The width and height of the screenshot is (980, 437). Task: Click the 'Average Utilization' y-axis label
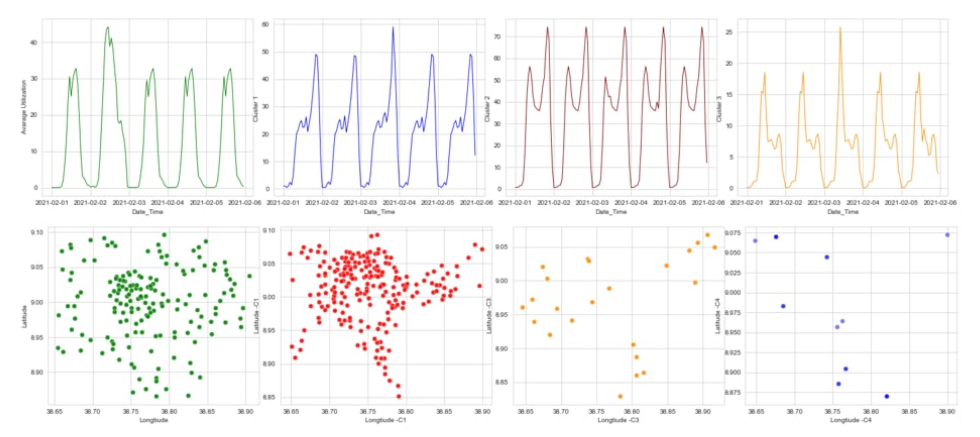click(24, 107)
